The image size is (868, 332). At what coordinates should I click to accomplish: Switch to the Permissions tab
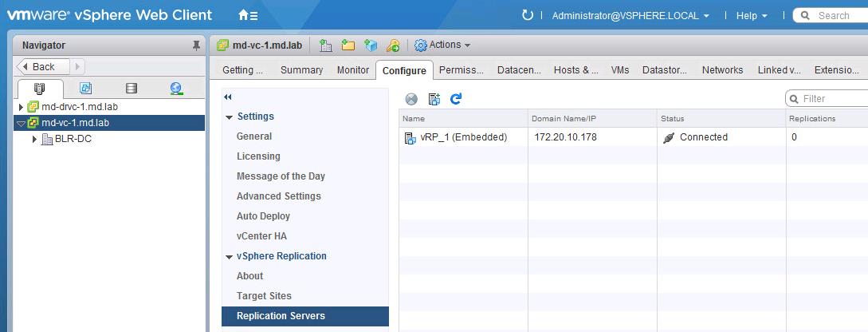[461, 70]
